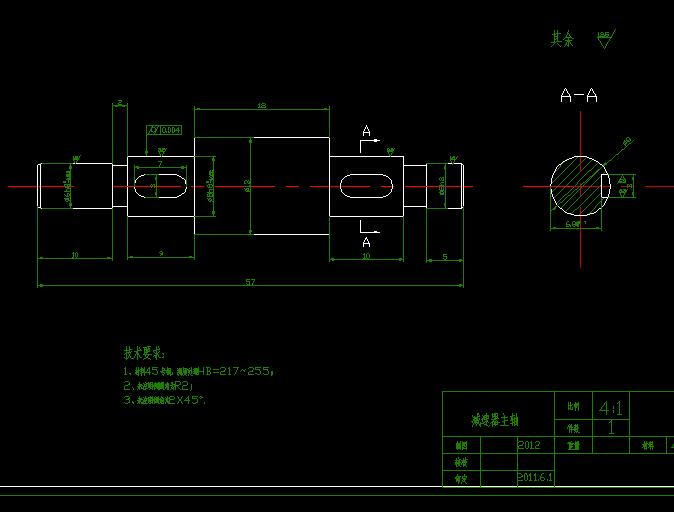674x512 pixels.
Task: Click the '0.004' tolerance value box
Action: pos(171,130)
